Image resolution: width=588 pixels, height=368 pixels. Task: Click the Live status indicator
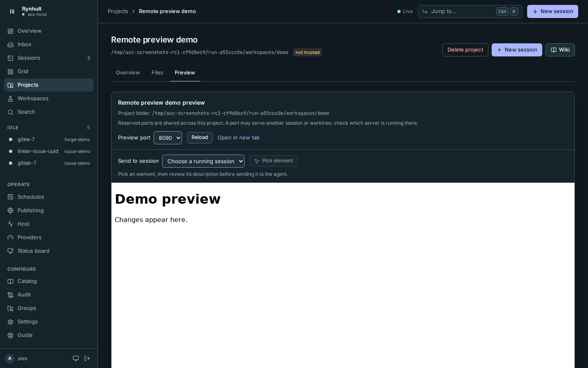[405, 11]
